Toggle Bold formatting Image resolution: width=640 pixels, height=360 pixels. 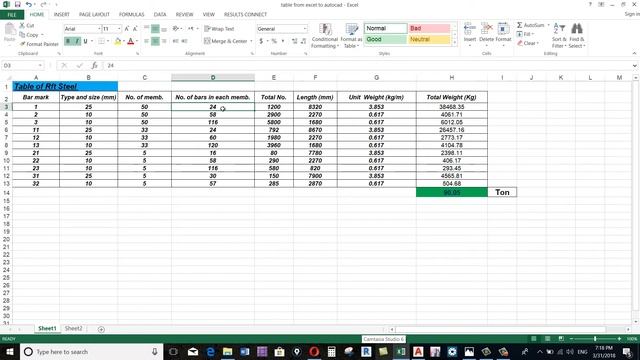68,41
